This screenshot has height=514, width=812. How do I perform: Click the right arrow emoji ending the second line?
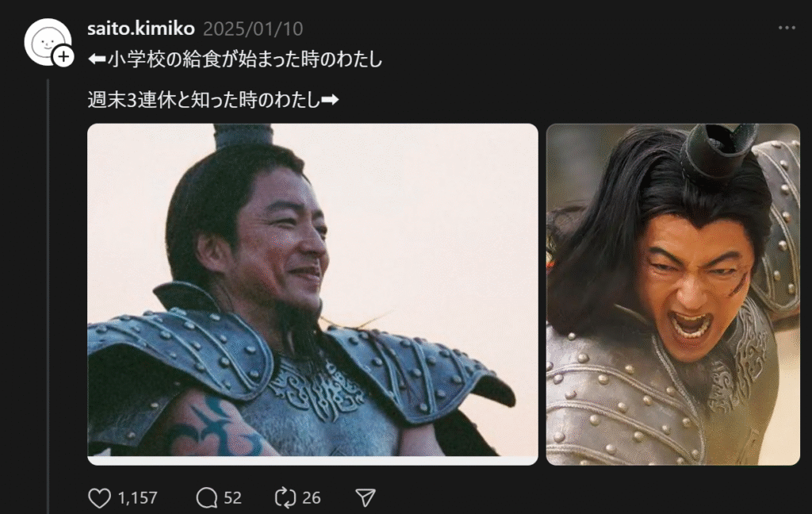(x=330, y=99)
